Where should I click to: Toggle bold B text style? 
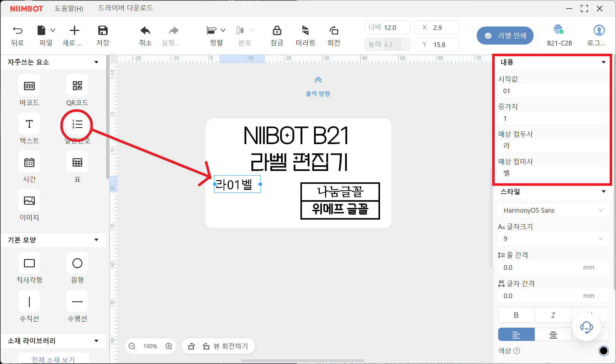516,315
